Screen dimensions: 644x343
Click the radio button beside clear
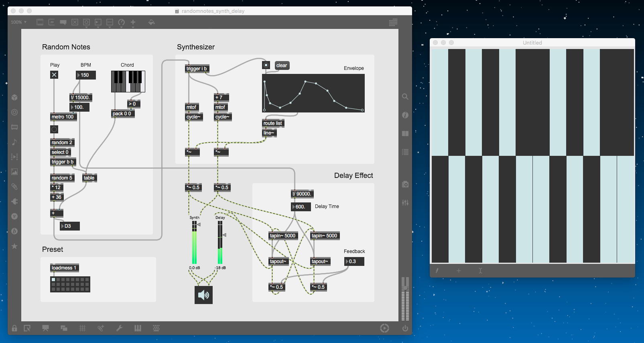coord(266,65)
